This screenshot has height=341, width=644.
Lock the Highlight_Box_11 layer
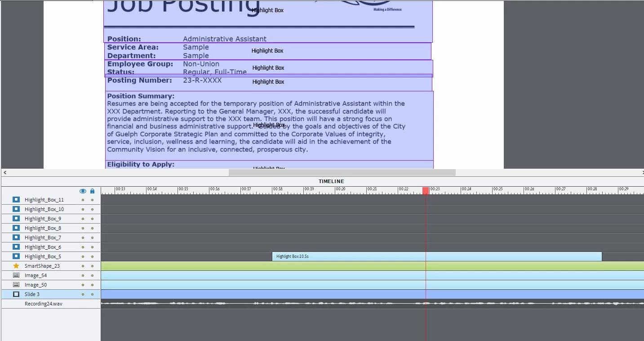coord(92,200)
